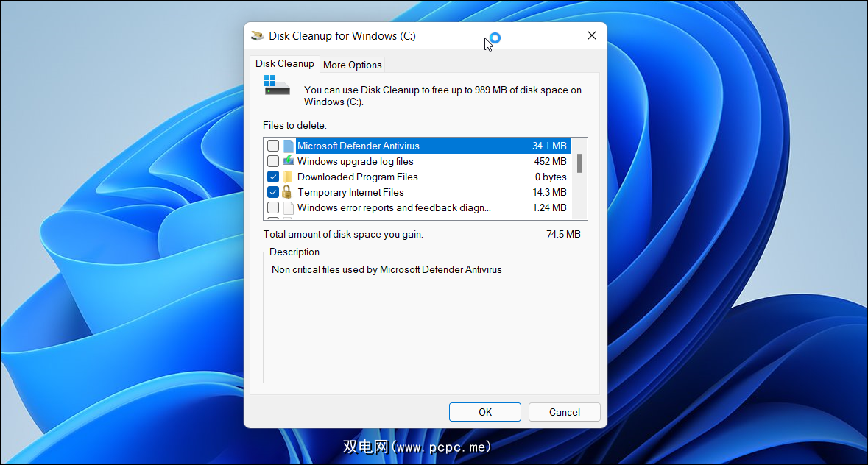The width and height of the screenshot is (868, 465).
Task: Click the Description group label
Action: pyautogui.click(x=294, y=252)
